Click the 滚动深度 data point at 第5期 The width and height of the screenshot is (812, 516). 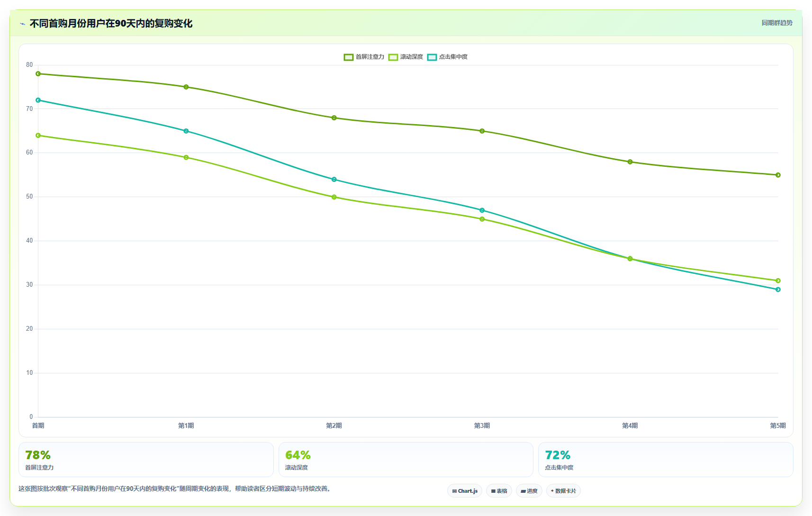point(778,281)
